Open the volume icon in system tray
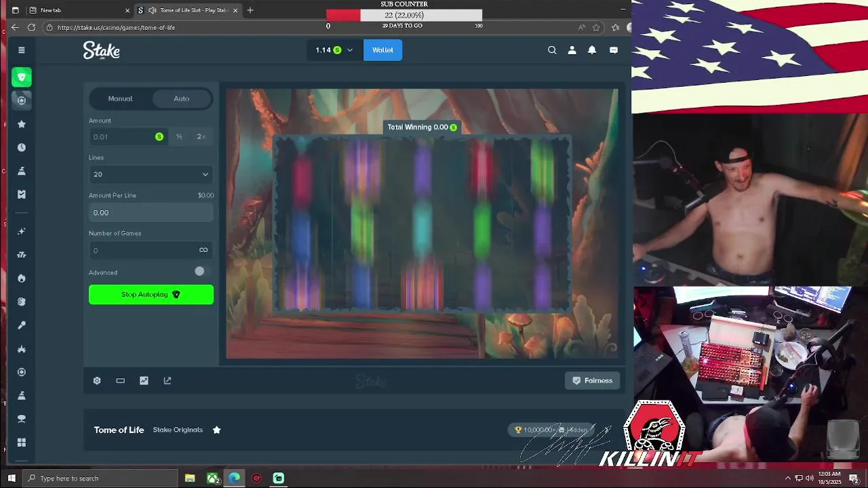 (810, 479)
